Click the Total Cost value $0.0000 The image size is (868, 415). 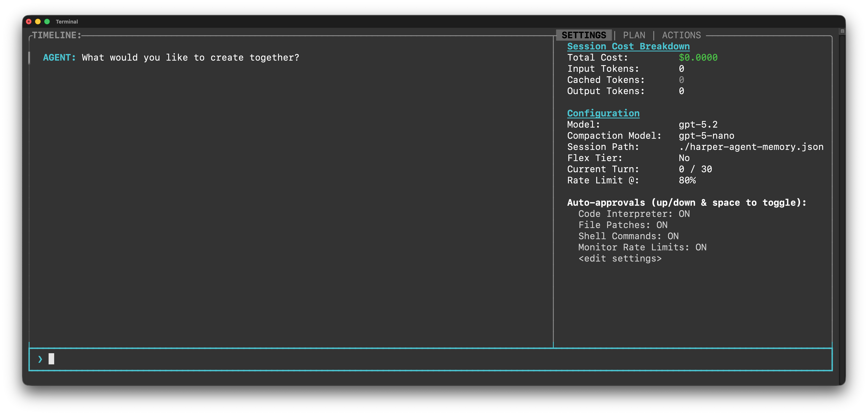pyautogui.click(x=698, y=57)
